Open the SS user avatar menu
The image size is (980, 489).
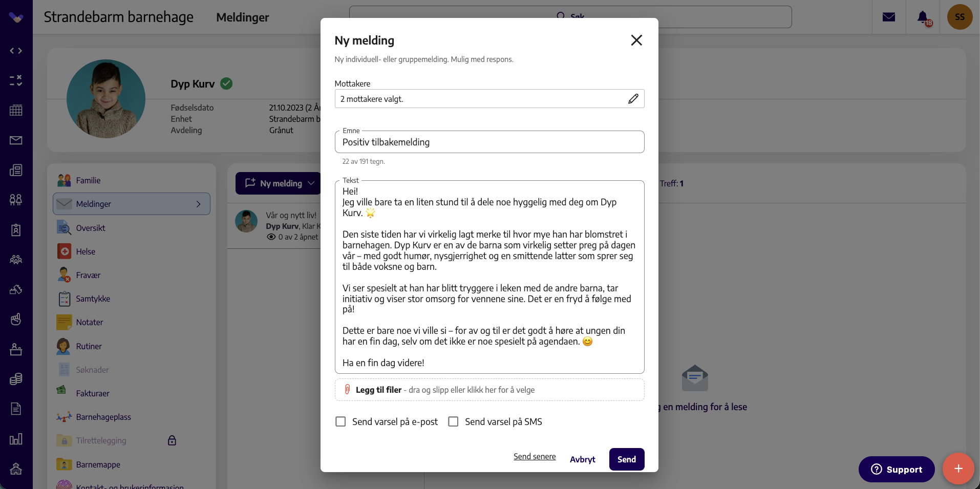coord(960,17)
